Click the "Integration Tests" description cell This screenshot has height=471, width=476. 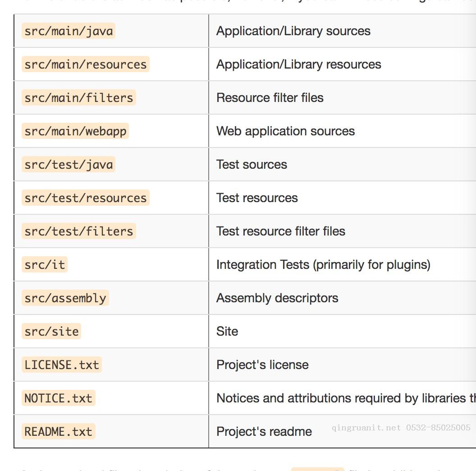pos(323,265)
